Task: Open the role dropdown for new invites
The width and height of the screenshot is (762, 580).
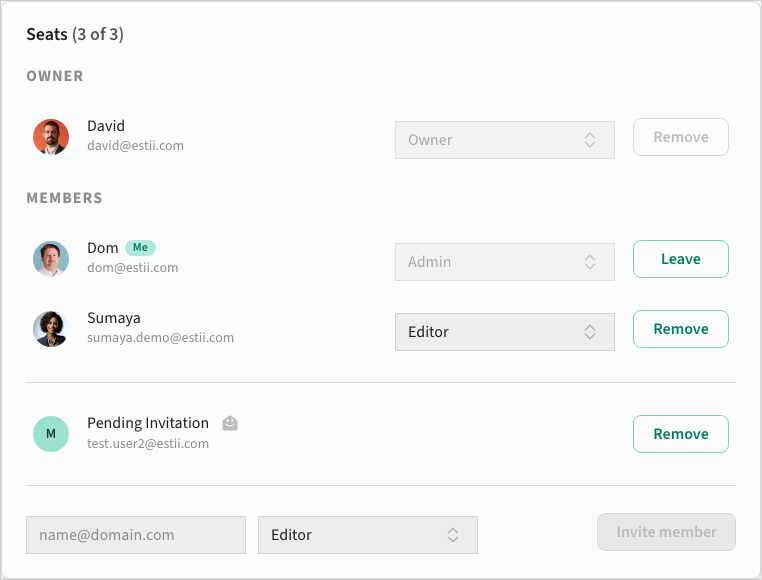Action: click(x=367, y=535)
